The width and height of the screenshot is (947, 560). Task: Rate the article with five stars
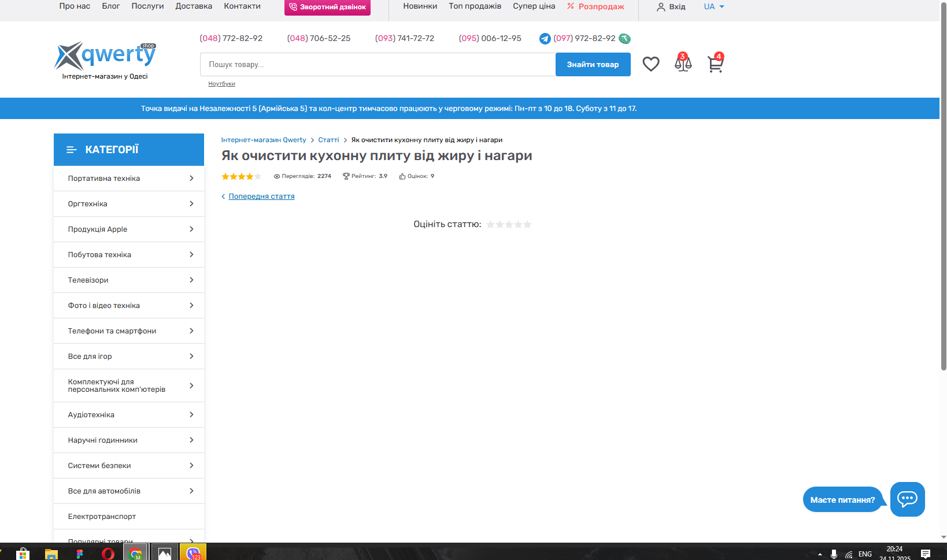[527, 224]
